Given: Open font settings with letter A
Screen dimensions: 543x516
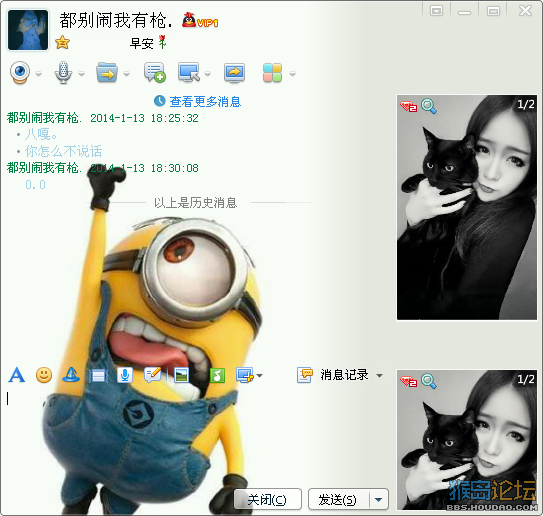Looking at the screenshot, I should pos(17,375).
